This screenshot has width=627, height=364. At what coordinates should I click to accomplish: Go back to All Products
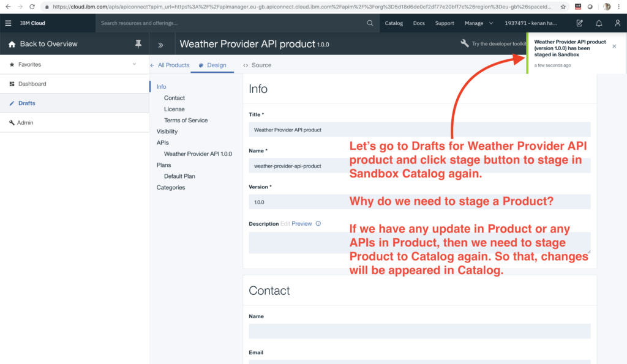[170, 65]
